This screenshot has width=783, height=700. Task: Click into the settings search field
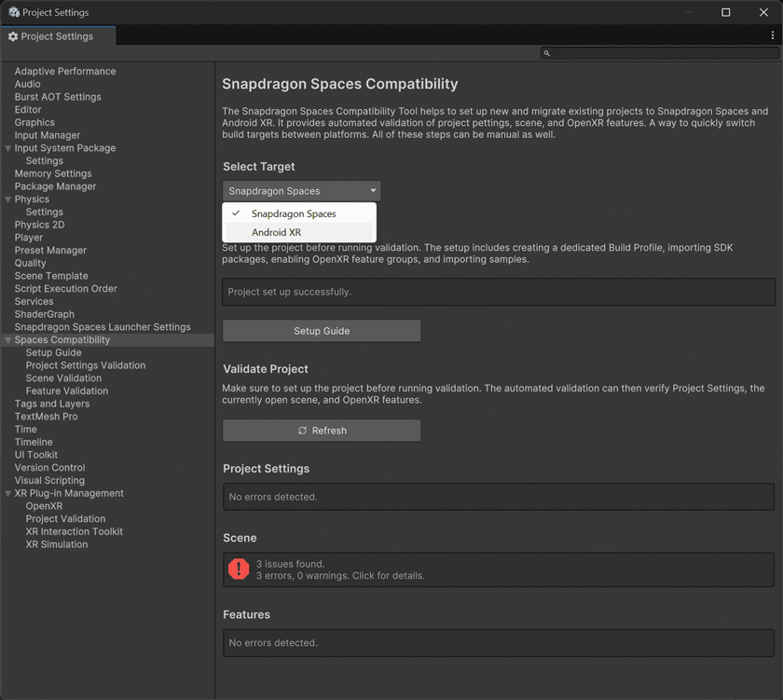coord(660,53)
